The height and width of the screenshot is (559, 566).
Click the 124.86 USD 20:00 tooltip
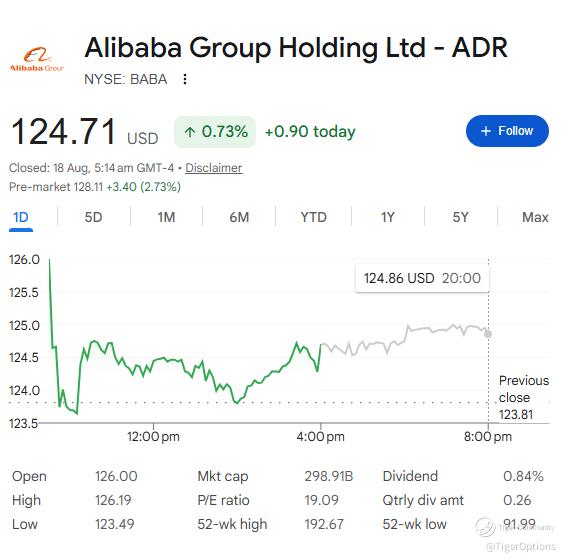[x=422, y=278]
